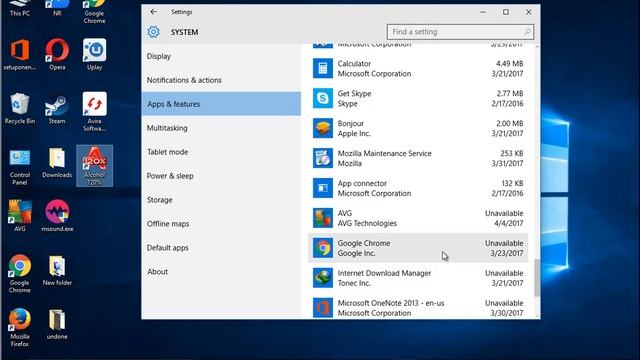Select the AVG desktop shortcut
Viewport: 640px width, 360px height.
[x=20, y=216]
